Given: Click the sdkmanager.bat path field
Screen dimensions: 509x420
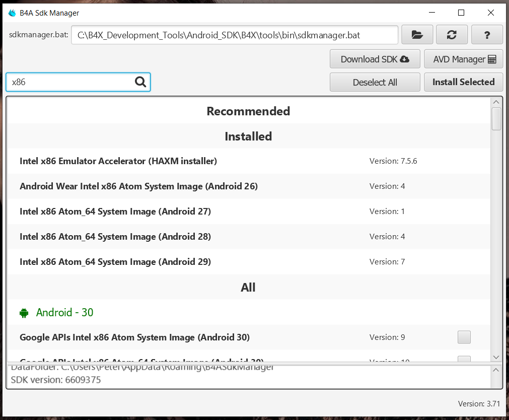Looking at the screenshot, I should (x=235, y=35).
